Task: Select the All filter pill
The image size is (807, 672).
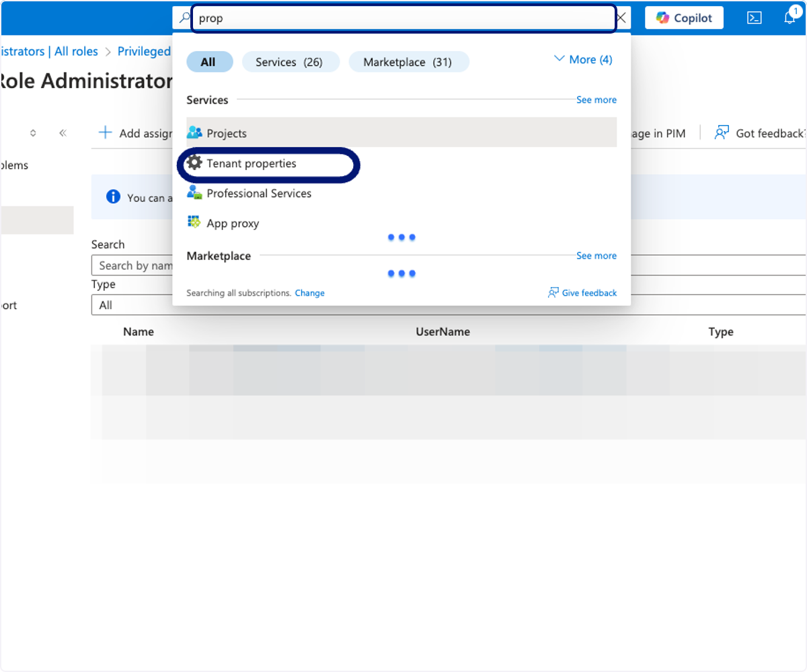Action: [x=208, y=62]
